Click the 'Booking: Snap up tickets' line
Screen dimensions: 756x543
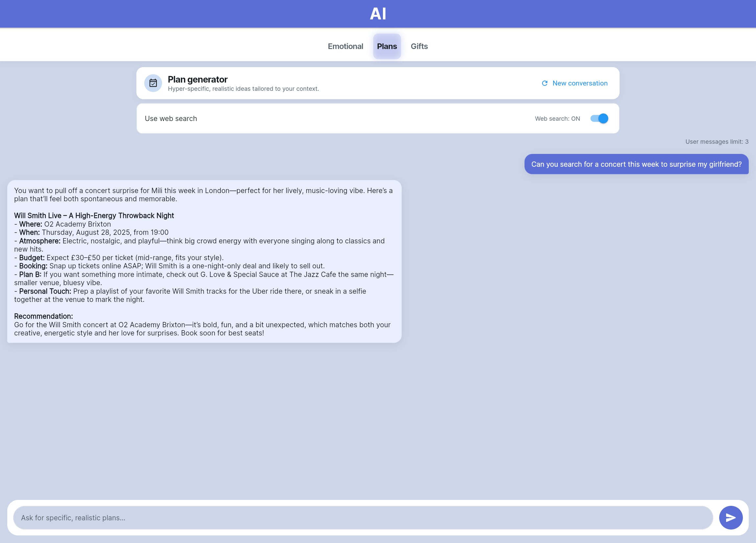(169, 266)
